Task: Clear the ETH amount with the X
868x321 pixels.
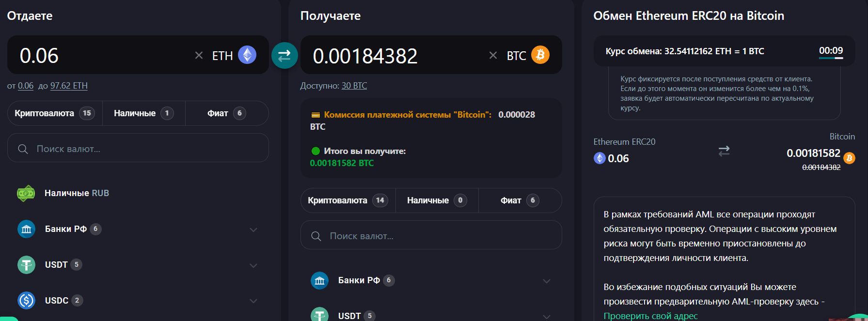Action: point(199,55)
